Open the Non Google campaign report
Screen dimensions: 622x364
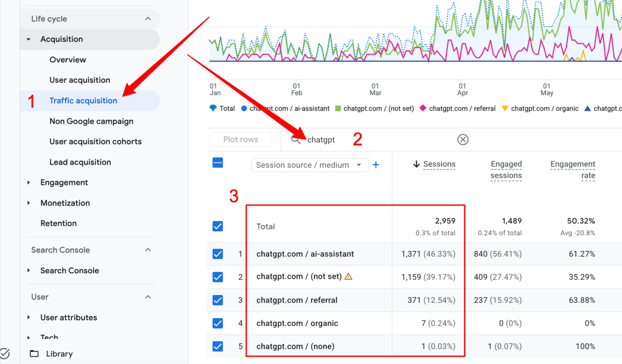[91, 121]
